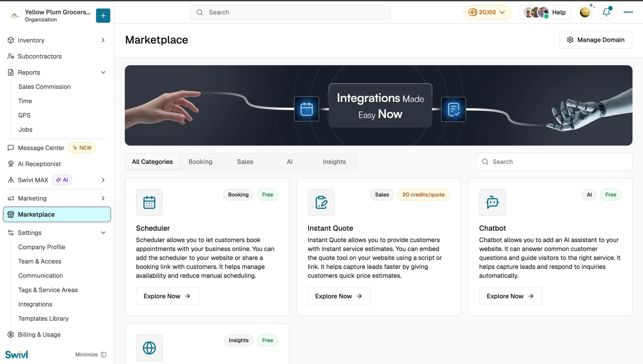Click the Marketing megaphone icon
The image size is (643, 364).
11,198
